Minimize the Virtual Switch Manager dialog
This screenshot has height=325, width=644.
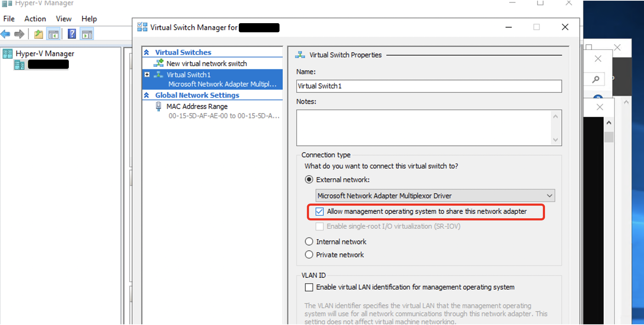[x=508, y=27]
